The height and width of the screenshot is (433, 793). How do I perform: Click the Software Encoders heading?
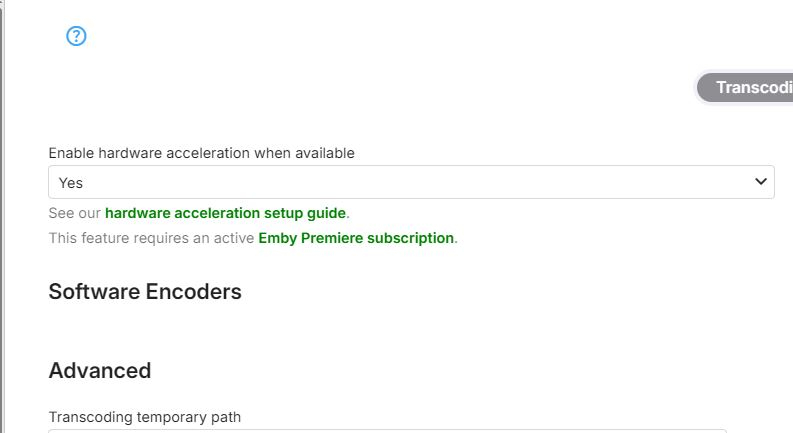coord(145,292)
